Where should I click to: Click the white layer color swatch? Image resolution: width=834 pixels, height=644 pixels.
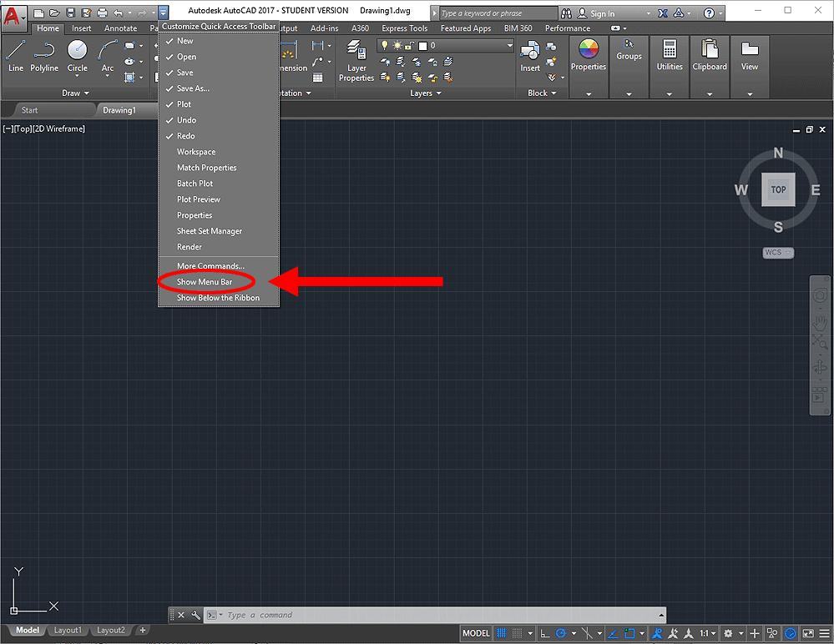tap(423, 46)
